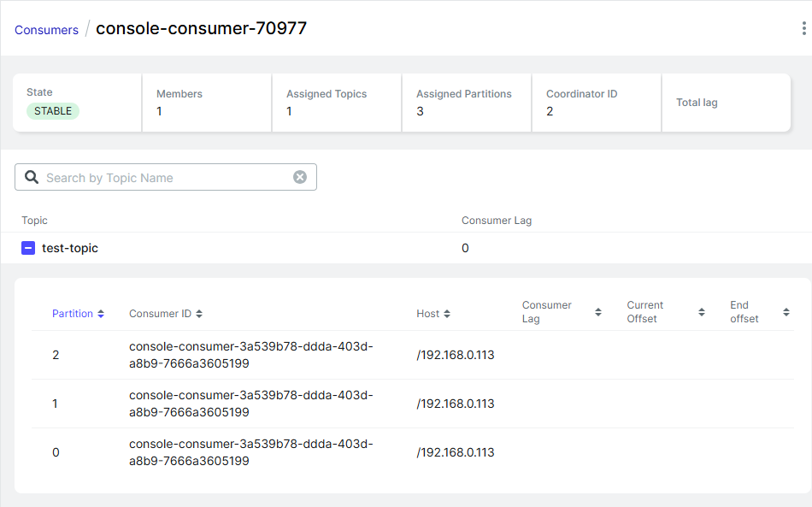The width and height of the screenshot is (812, 507).
Task: Click the Assigned Partitions card
Action: (467, 103)
